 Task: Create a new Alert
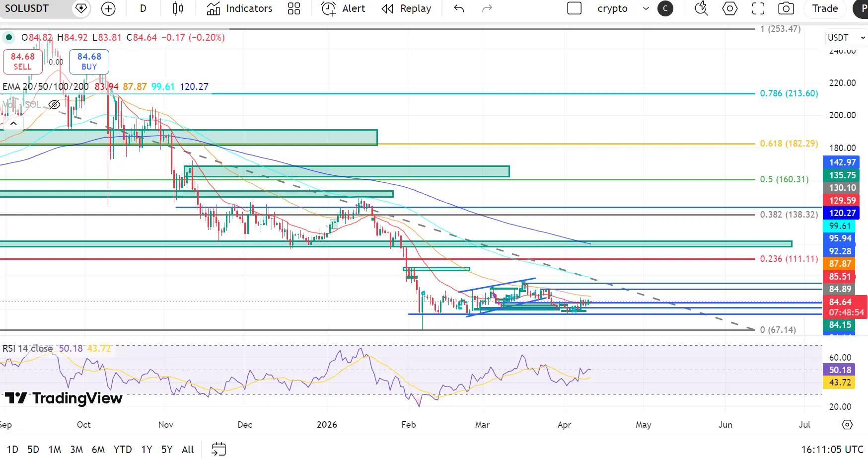tap(343, 8)
